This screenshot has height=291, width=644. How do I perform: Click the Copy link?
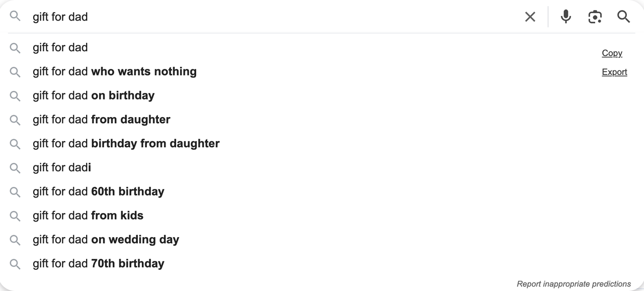coord(612,53)
